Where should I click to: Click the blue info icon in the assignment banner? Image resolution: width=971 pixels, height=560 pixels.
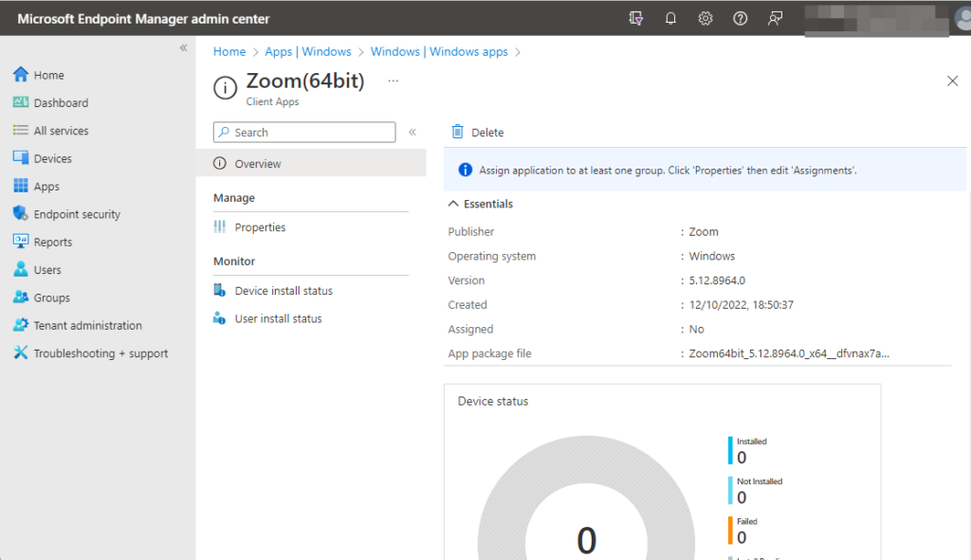click(465, 171)
